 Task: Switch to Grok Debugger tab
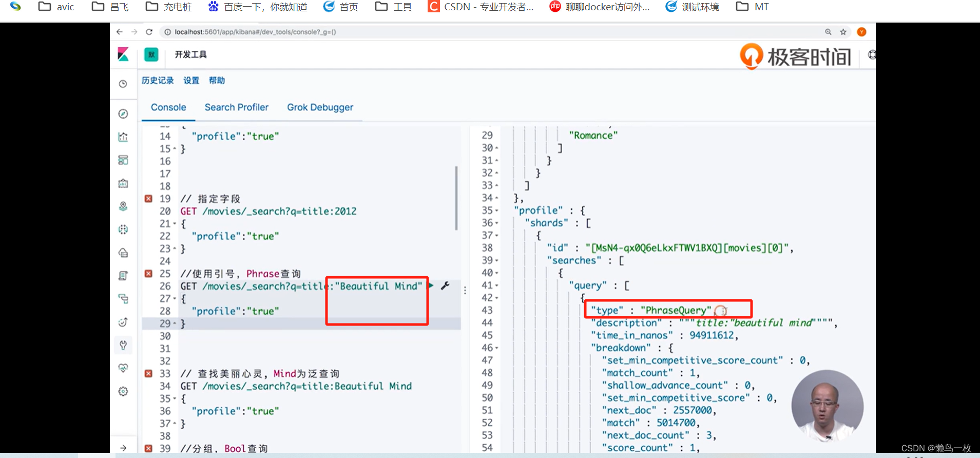[320, 107]
